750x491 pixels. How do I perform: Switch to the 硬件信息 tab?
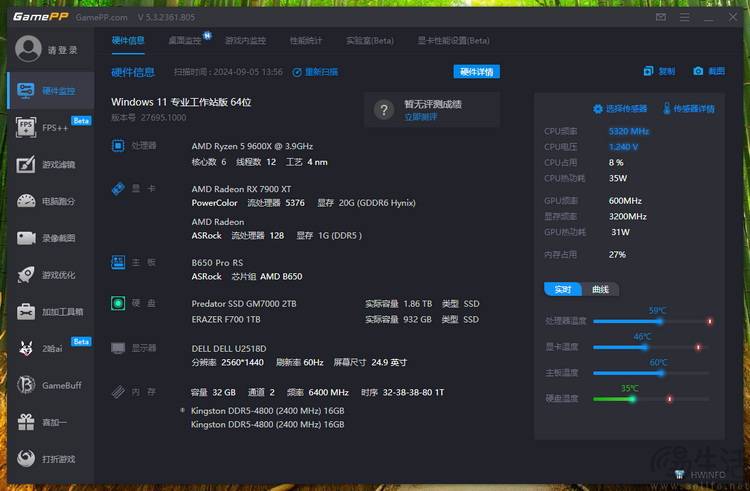click(128, 41)
